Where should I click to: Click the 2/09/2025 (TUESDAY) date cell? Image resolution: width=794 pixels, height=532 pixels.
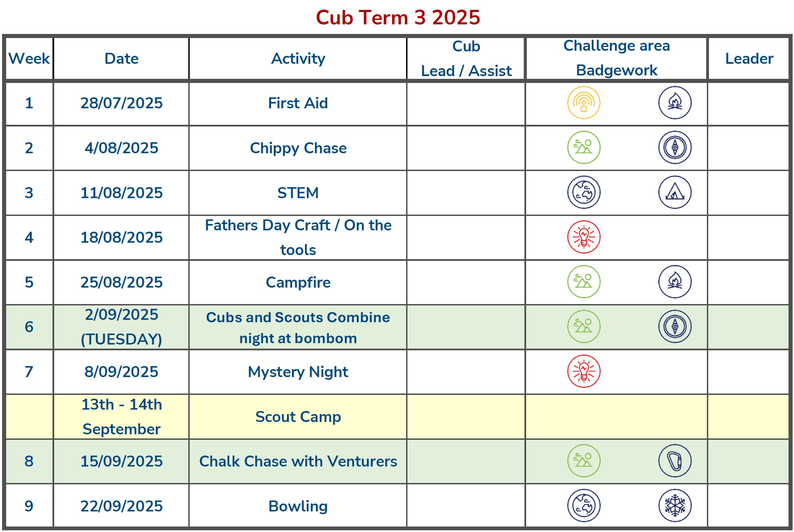(x=121, y=327)
